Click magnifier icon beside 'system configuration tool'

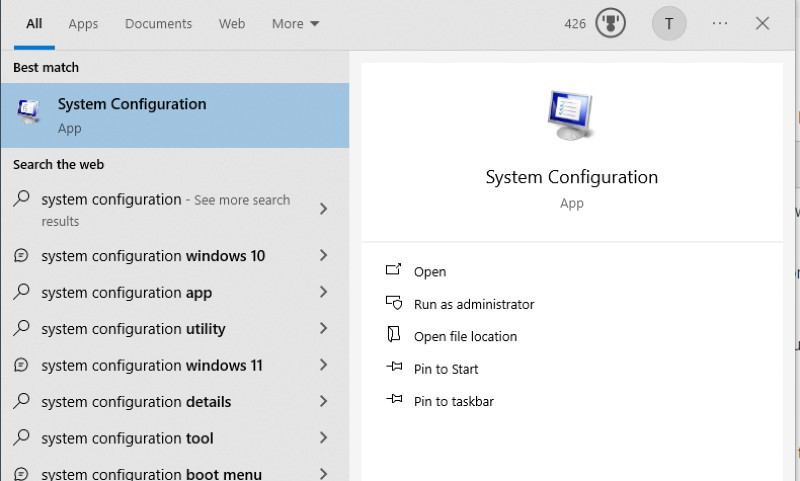(x=21, y=437)
